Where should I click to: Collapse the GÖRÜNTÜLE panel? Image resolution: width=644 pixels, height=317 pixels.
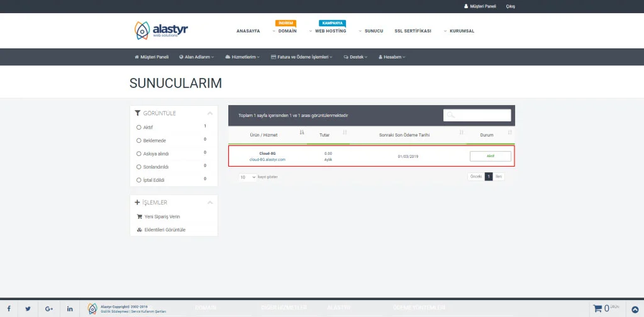[210, 113]
